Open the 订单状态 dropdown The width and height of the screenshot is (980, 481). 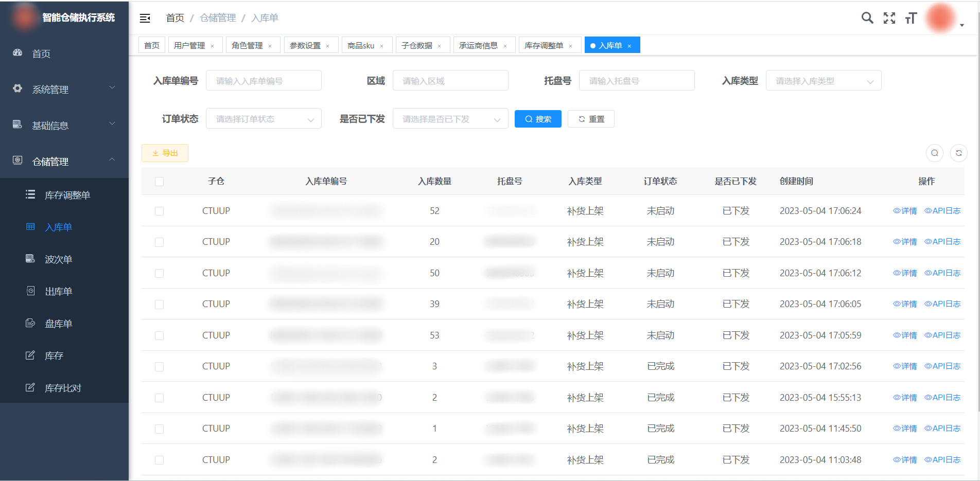pyautogui.click(x=264, y=119)
